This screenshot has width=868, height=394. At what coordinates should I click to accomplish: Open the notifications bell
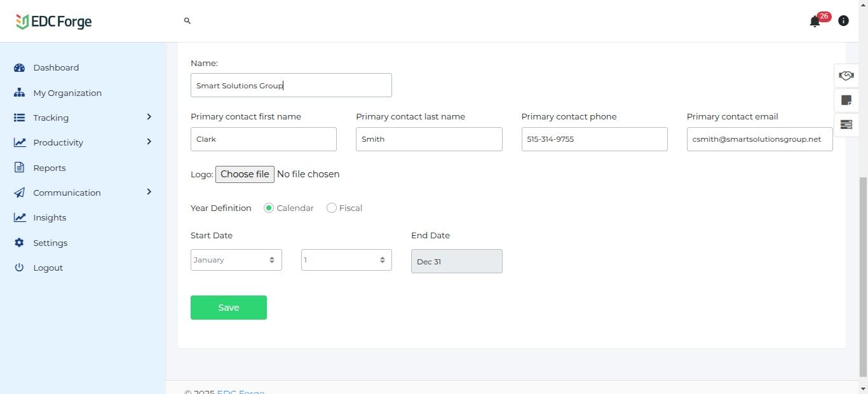(815, 22)
